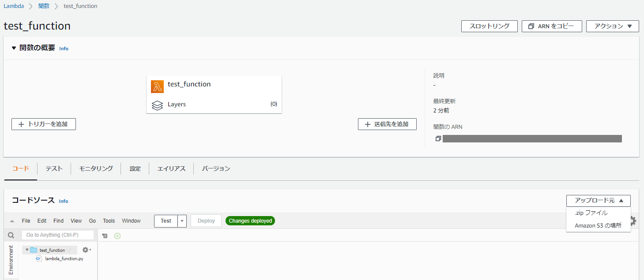This screenshot has height=280, width=644.
Task: Select lambda_function.py in file tree
Action: click(64, 259)
